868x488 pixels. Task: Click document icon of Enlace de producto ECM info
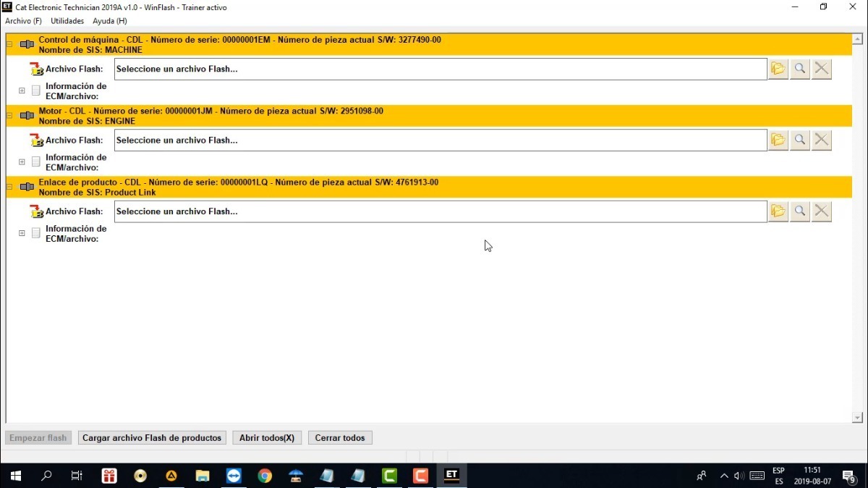tap(35, 233)
